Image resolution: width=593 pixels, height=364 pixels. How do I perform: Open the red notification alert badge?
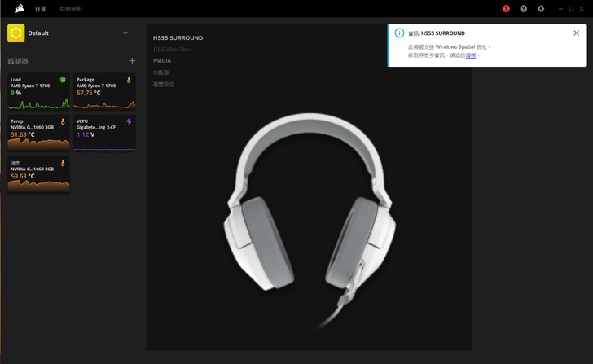506,8
